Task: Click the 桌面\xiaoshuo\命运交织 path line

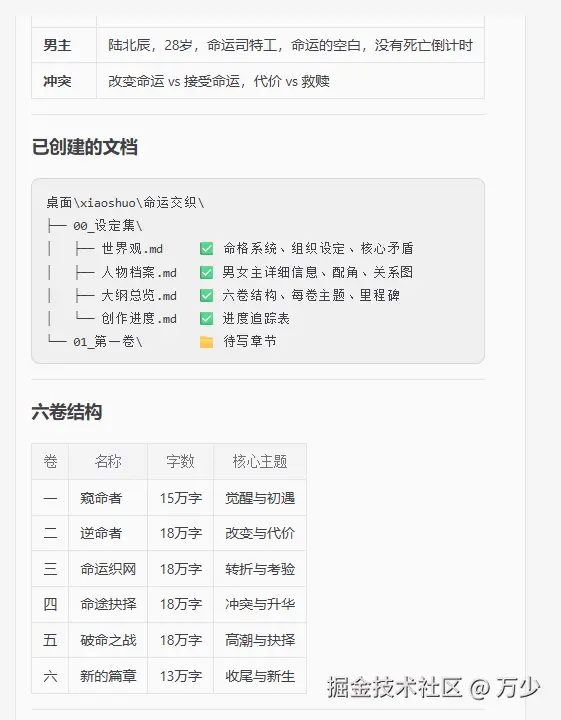Action: 125,202
